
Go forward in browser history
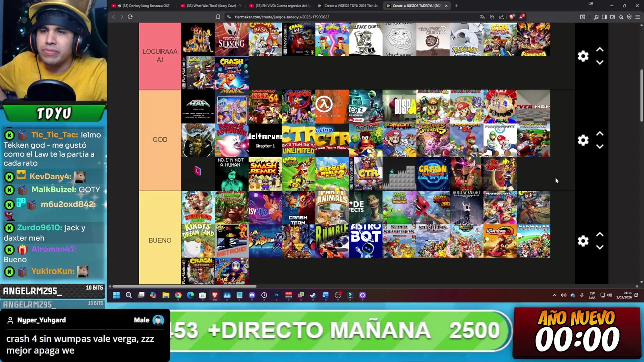[121, 17]
